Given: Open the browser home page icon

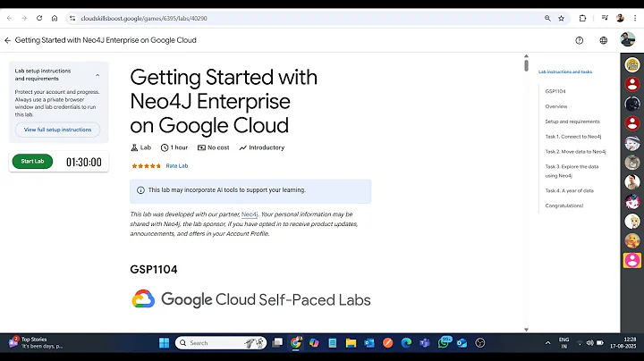Looking at the screenshot, I should point(55,18).
